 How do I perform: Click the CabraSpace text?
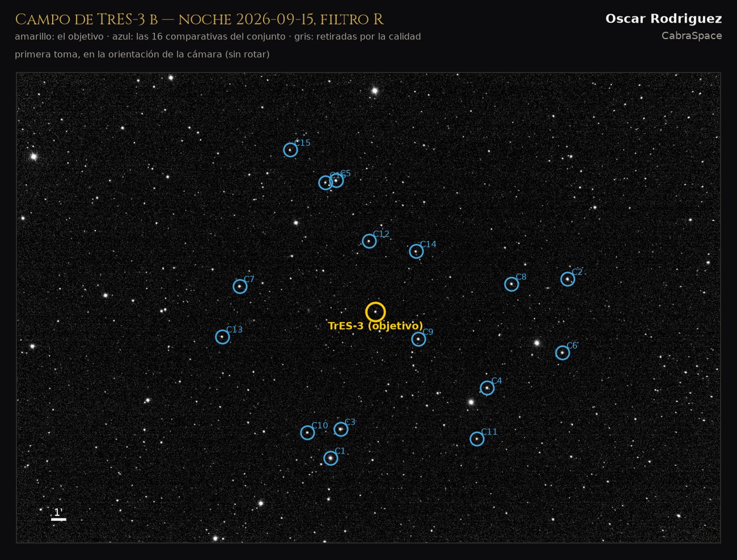pos(692,36)
